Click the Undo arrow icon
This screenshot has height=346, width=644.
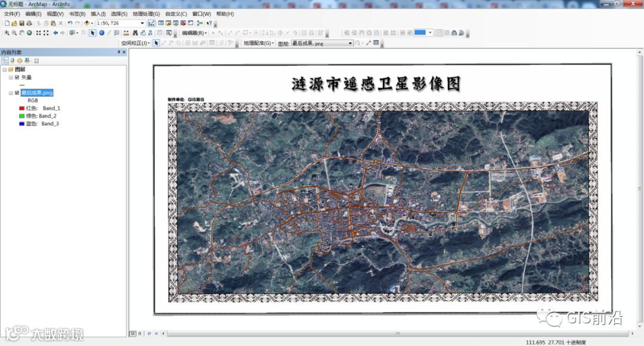click(x=70, y=23)
